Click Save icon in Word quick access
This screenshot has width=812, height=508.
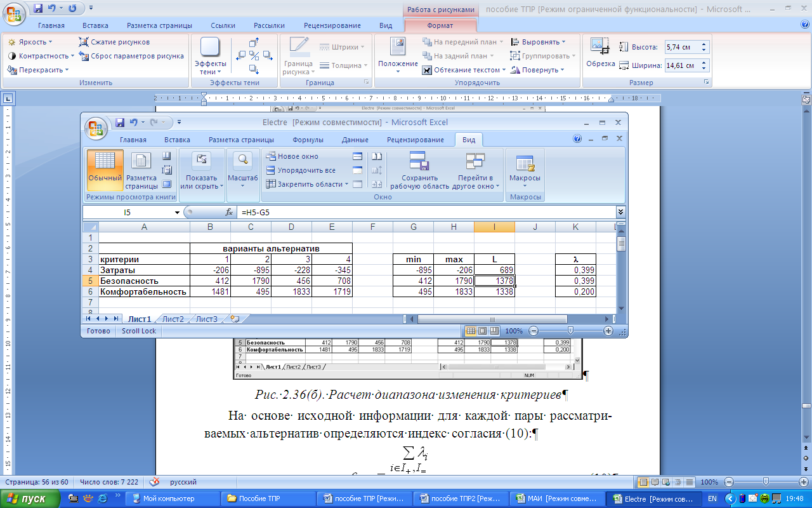38,8
